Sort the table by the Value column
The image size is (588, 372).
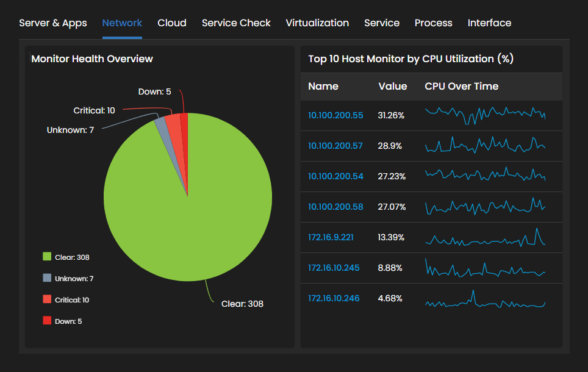coord(391,86)
